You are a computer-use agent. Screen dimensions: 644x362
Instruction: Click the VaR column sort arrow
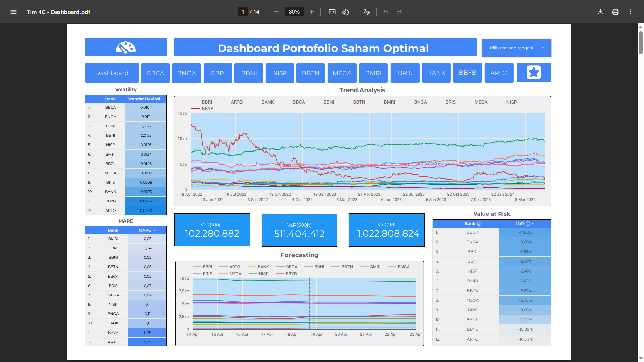532,224
